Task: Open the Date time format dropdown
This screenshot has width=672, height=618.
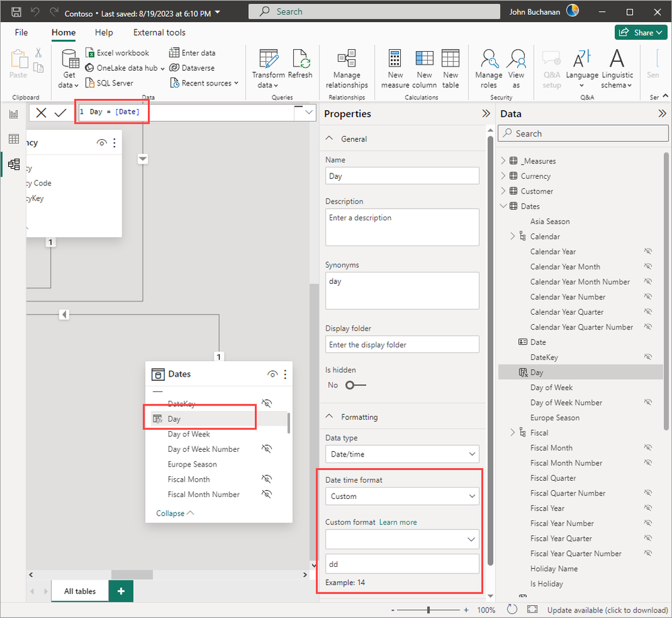Action: (x=402, y=496)
